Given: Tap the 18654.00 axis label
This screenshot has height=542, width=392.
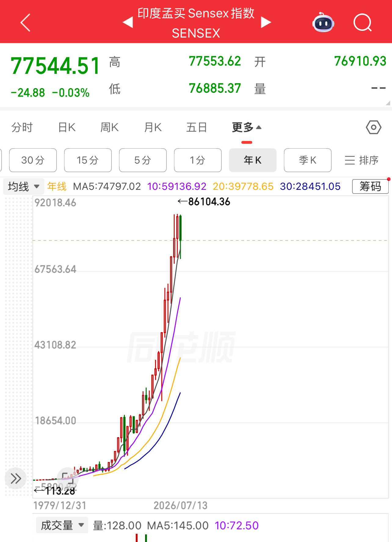Looking at the screenshot, I should pos(56,421).
